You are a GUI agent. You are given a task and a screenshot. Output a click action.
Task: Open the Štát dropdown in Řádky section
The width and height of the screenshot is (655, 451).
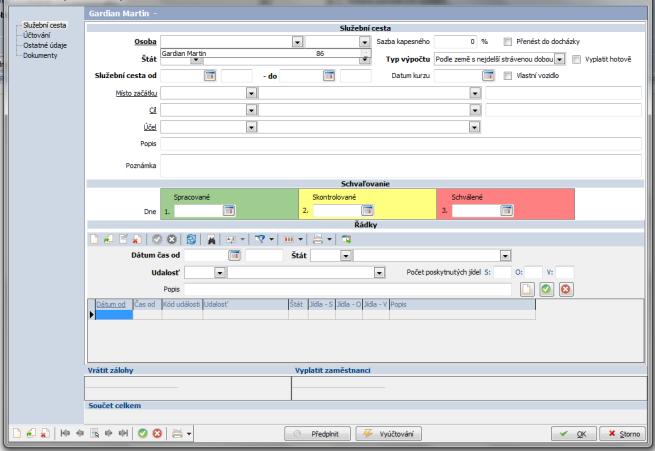click(x=345, y=256)
